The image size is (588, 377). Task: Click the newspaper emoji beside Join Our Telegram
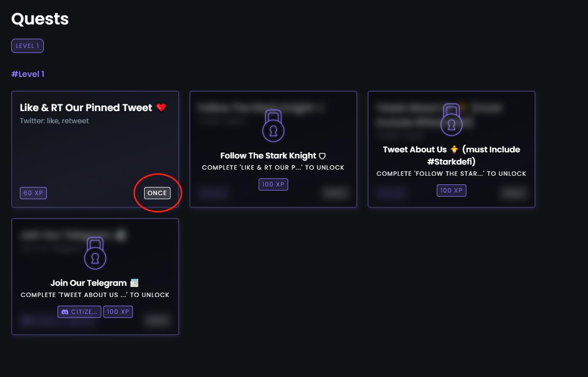[134, 283]
